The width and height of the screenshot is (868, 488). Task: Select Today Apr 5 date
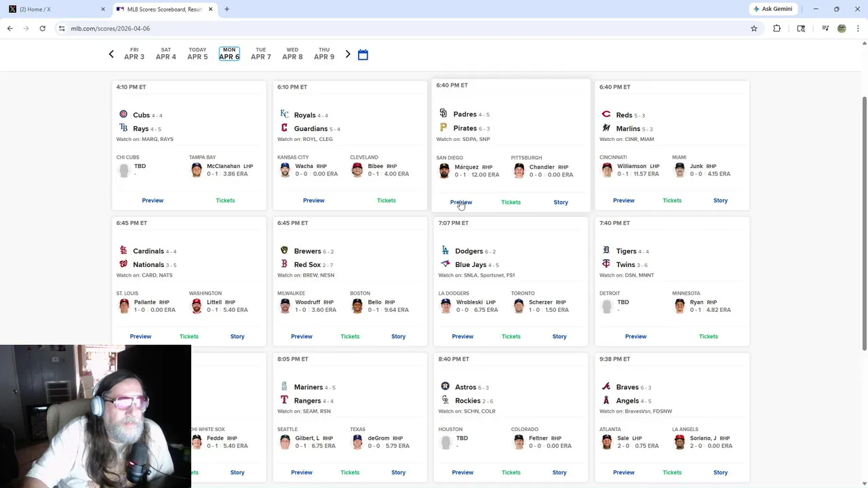[197, 54]
